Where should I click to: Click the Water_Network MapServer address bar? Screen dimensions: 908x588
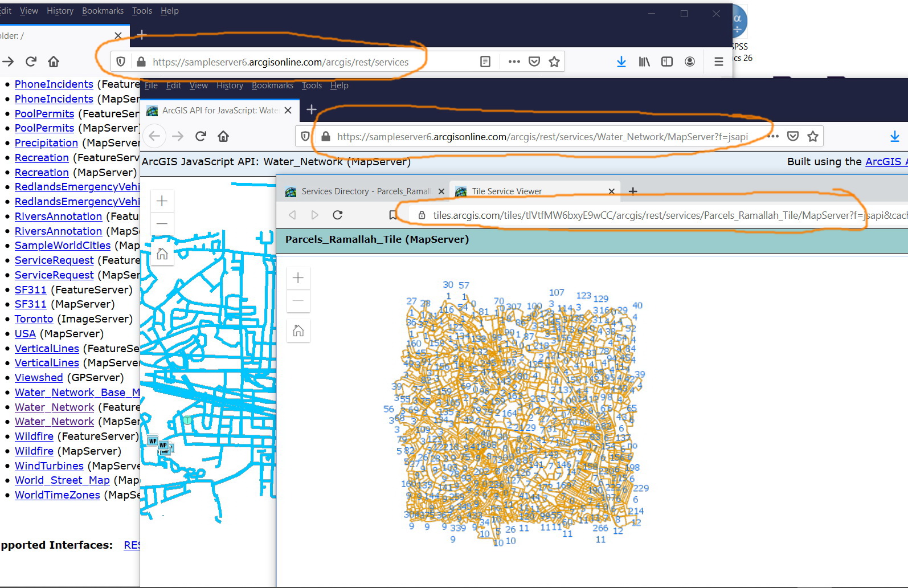pyautogui.click(x=542, y=137)
